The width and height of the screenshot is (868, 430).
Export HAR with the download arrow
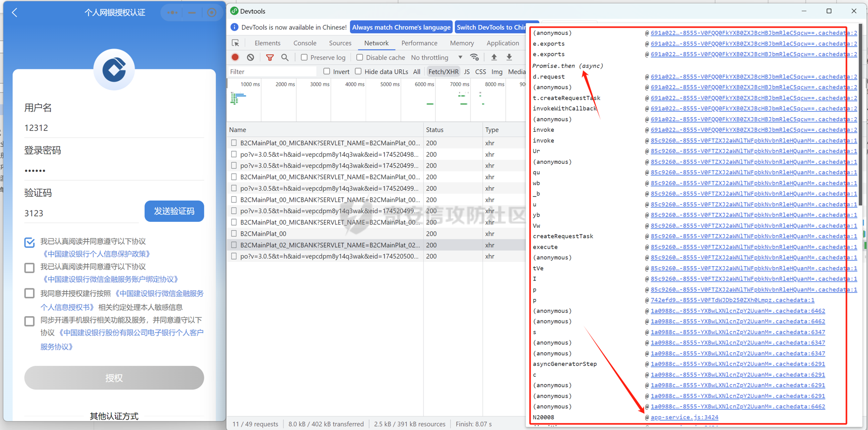tap(509, 57)
